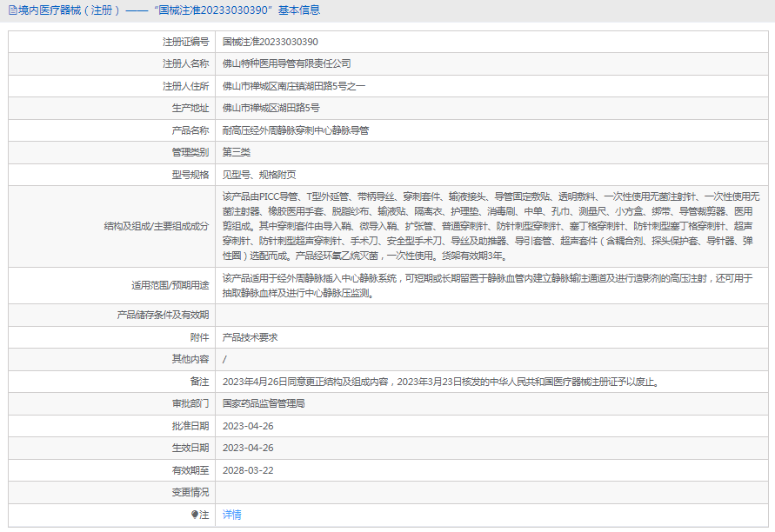Screen dimensions: 775x532
Task: Click the 产品储存条件及有效期 label
Action: tap(163, 315)
